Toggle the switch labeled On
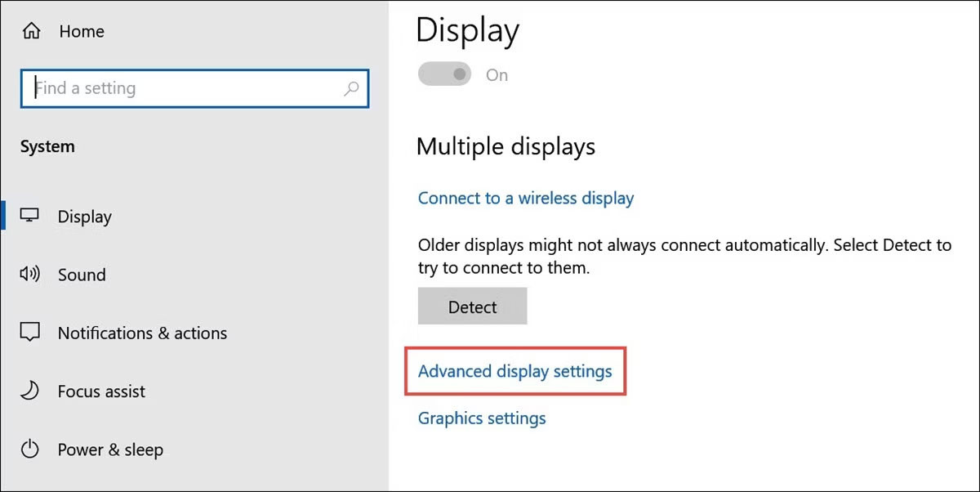 pyautogui.click(x=445, y=75)
